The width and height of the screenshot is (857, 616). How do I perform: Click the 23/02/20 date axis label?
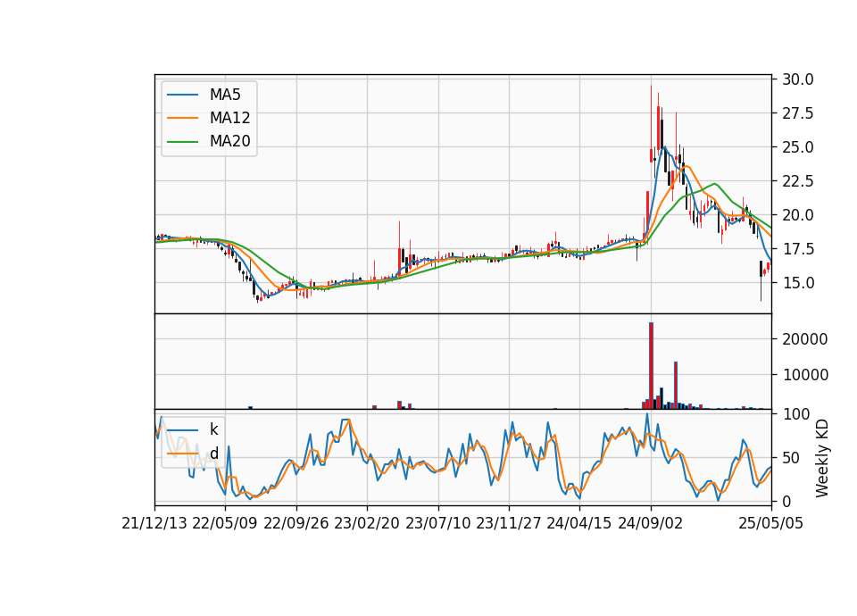(367, 523)
